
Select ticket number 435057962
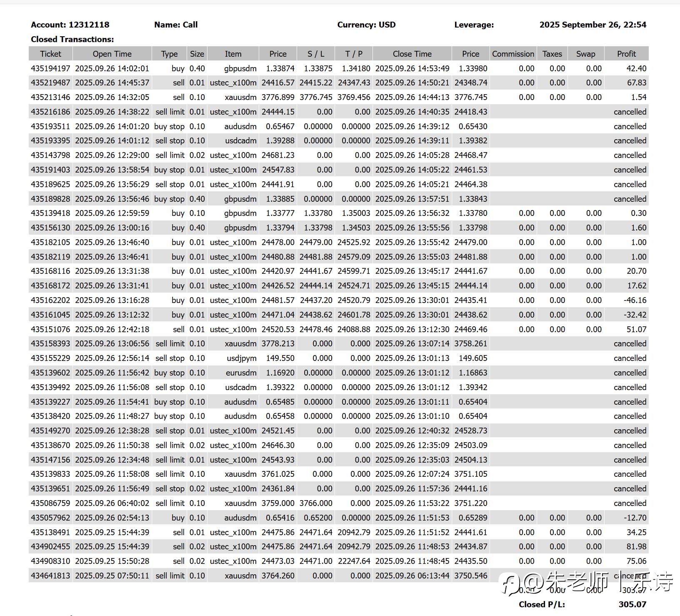point(50,518)
